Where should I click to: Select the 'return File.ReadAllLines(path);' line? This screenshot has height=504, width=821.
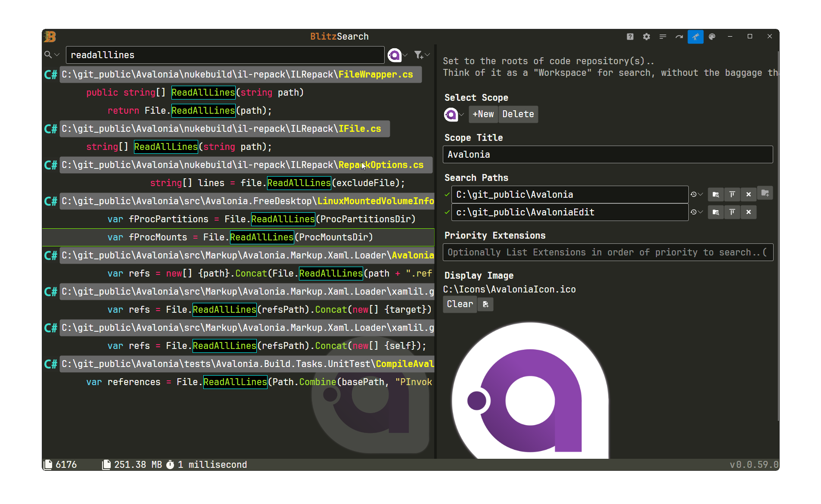pyautogui.click(x=238, y=111)
